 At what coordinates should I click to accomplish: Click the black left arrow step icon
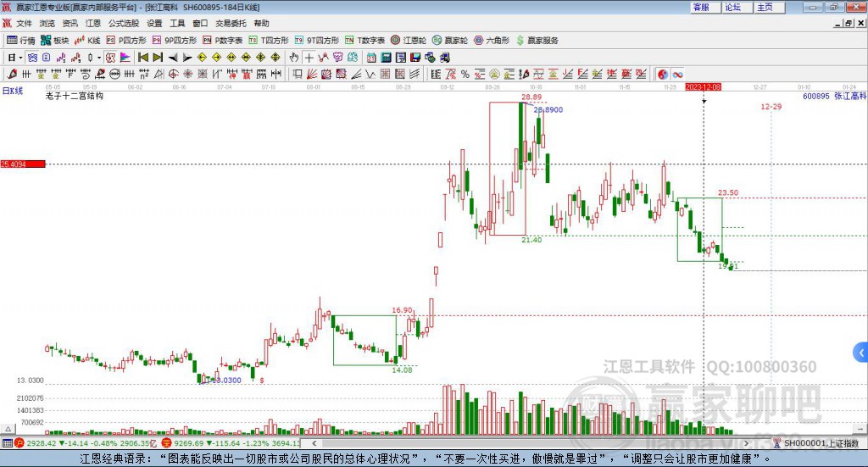click(x=173, y=58)
